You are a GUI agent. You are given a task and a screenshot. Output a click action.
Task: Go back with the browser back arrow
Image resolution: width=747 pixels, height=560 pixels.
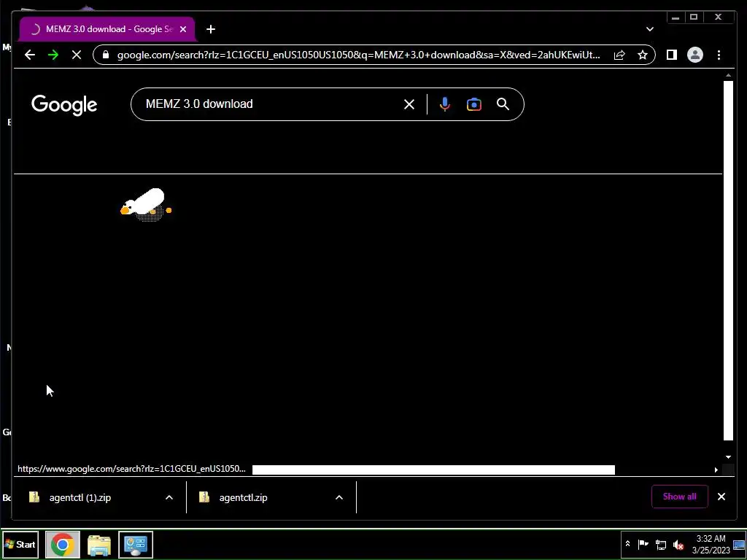click(29, 55)
